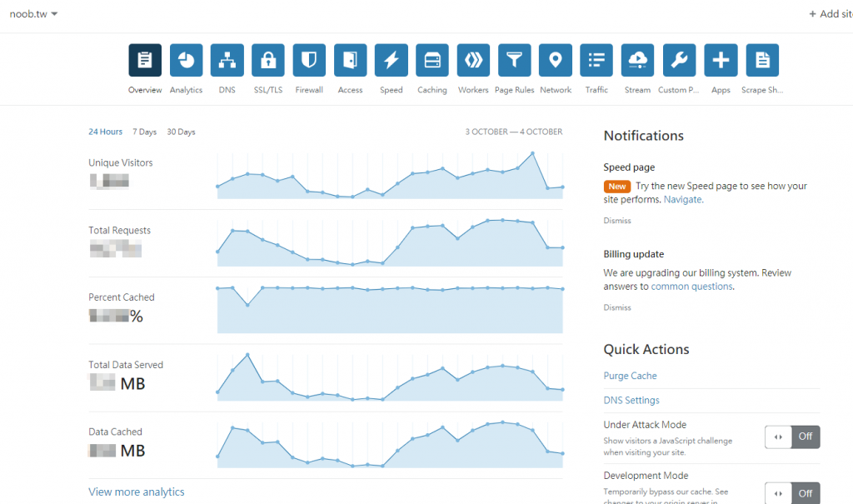Open the Caching drive icon
The width and height of the screenshot is (853, 504).
tap(432, 60)
